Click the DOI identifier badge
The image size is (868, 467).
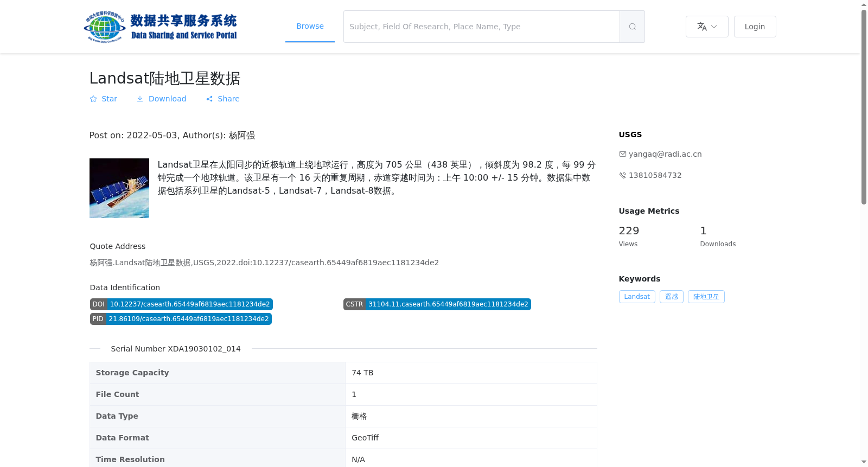click(x=181, y=304)
